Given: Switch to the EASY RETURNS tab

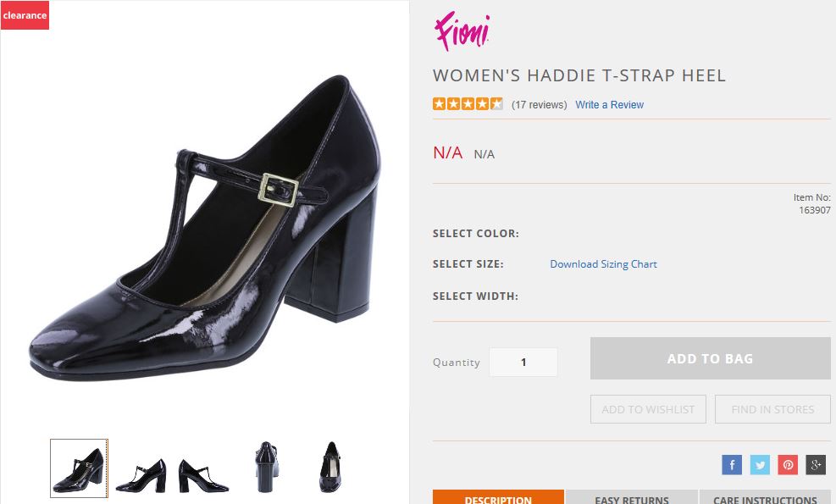Looking at the screenshot, I should point(631,498).
